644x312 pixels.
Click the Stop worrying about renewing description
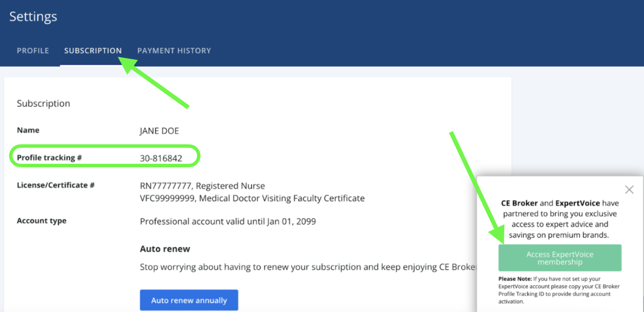point(308,267)
